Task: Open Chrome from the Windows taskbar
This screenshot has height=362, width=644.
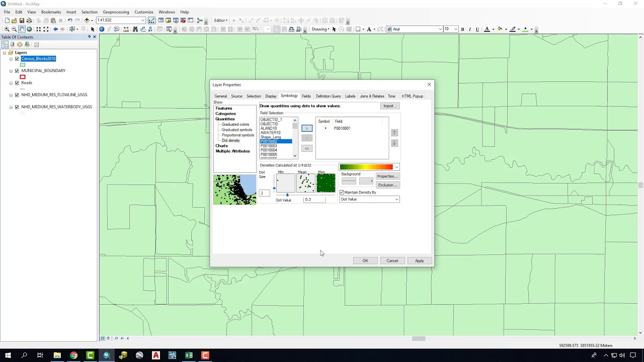Action: (x=73, y=355)
